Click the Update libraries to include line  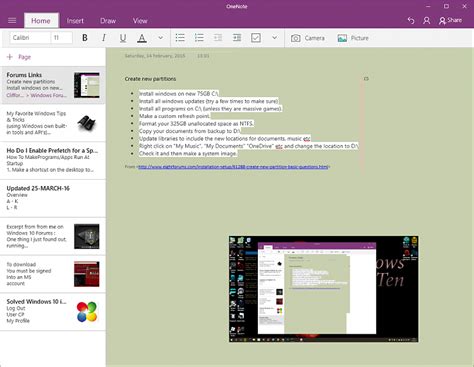(225, 139)
